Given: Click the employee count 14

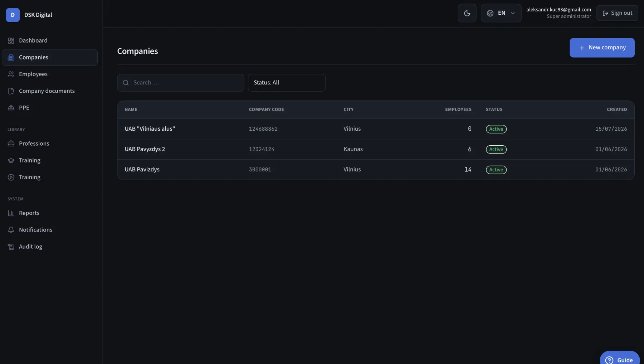Looking at the screenshot, I should pos(468,170).
